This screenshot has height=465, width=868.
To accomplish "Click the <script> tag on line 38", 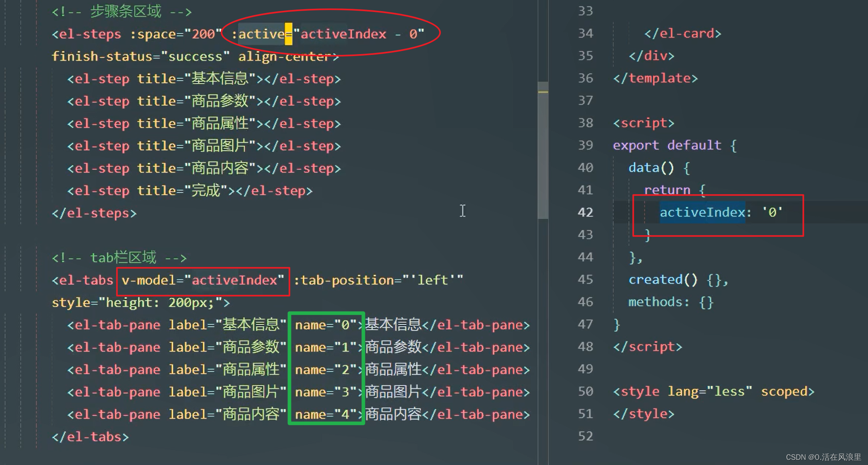I will 643,123.
